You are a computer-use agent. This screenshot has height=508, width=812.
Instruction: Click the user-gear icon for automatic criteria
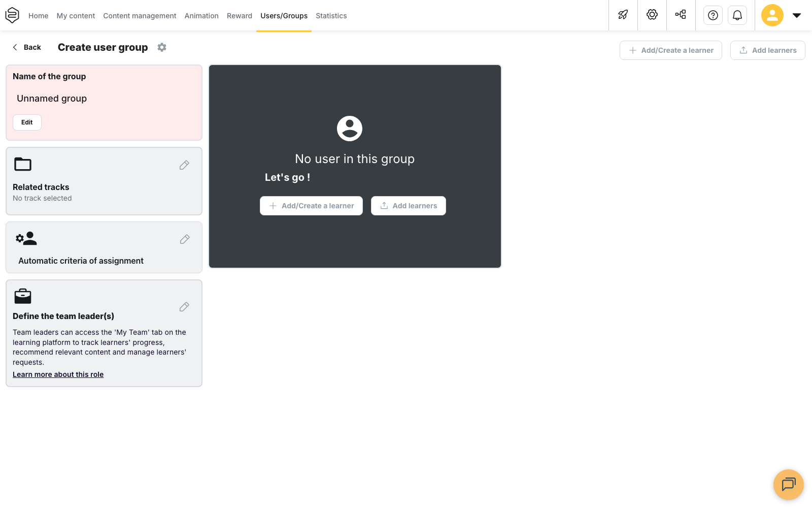(x=26, y=238)
